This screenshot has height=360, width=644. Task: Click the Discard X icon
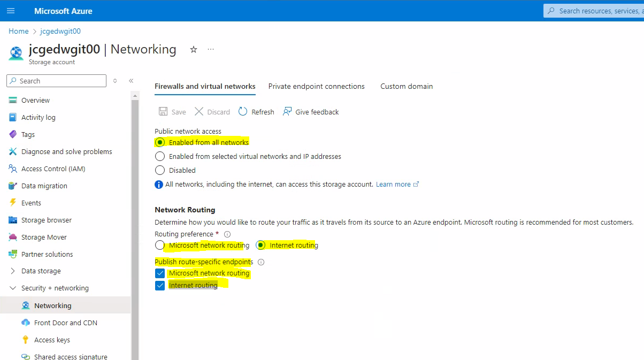(x=199, y=111)
